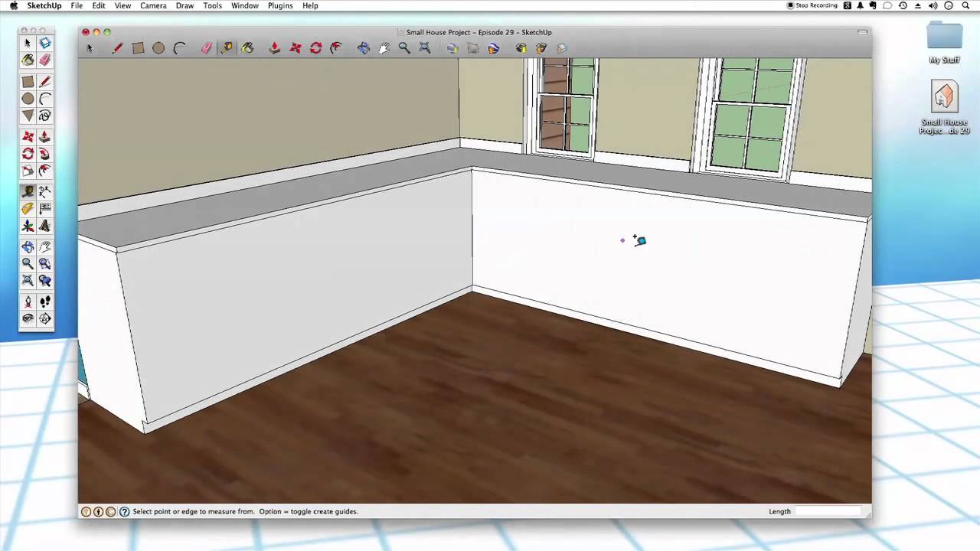Activate Push/Pull in the left palette

click(45, 137)
